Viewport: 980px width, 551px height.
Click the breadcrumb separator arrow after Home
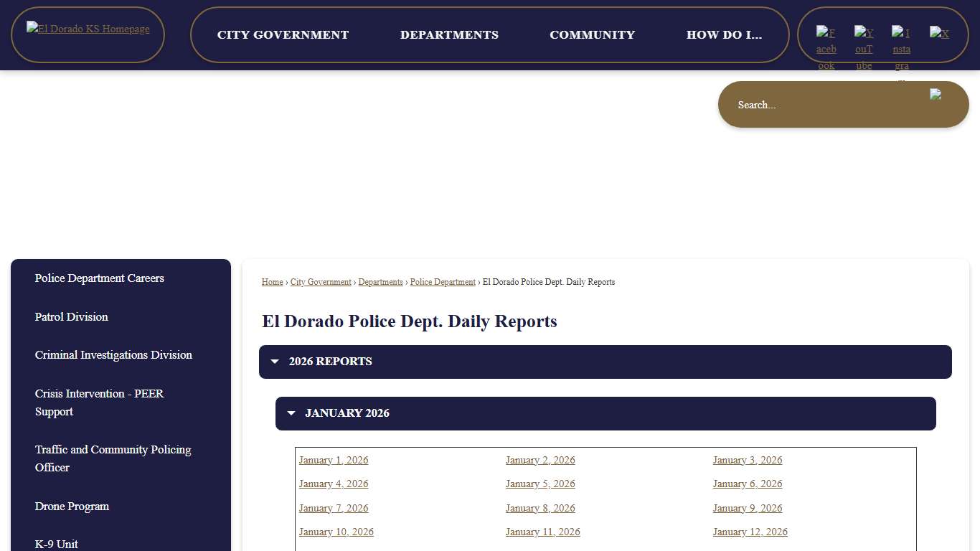[x=285, y=282]
